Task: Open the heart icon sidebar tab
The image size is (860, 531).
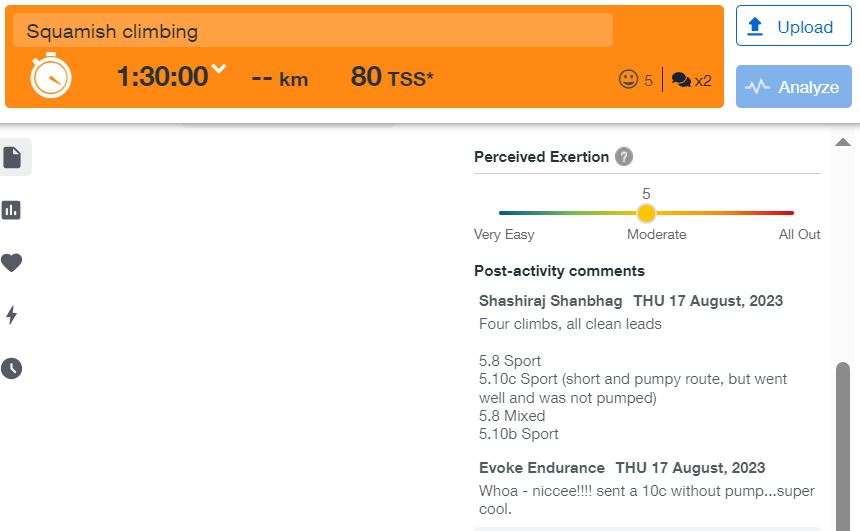Action: 12,263
